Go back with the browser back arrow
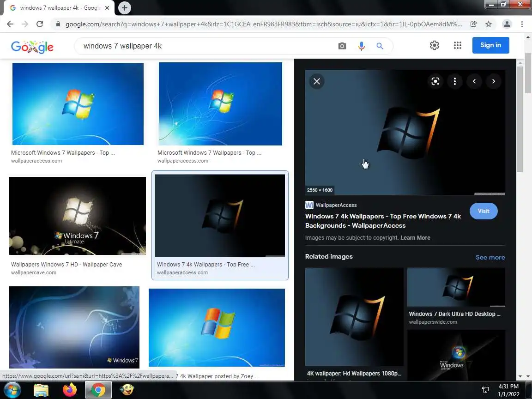532x399 pixels. tap(10, 24)
